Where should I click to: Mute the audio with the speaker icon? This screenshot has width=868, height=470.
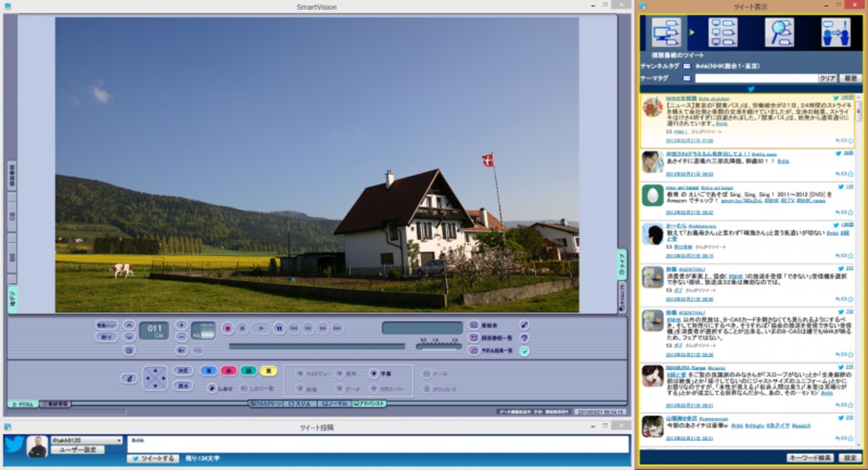coord(182,350)
